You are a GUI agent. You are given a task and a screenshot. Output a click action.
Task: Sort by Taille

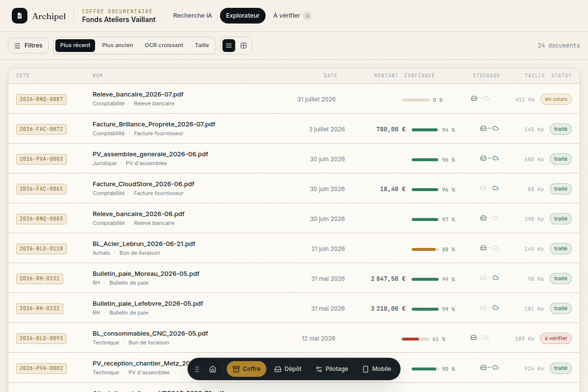tap(202, 46)
